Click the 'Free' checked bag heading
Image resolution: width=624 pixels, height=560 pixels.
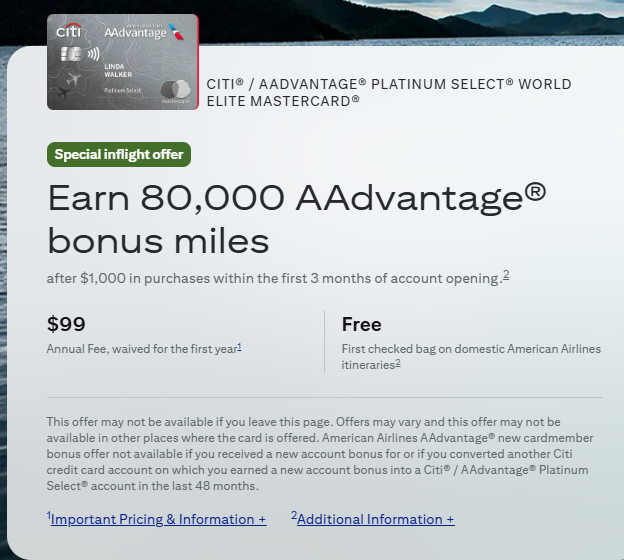(361, 324)
